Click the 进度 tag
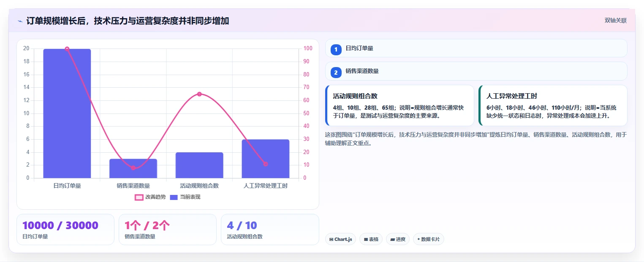 coord(398,239)
